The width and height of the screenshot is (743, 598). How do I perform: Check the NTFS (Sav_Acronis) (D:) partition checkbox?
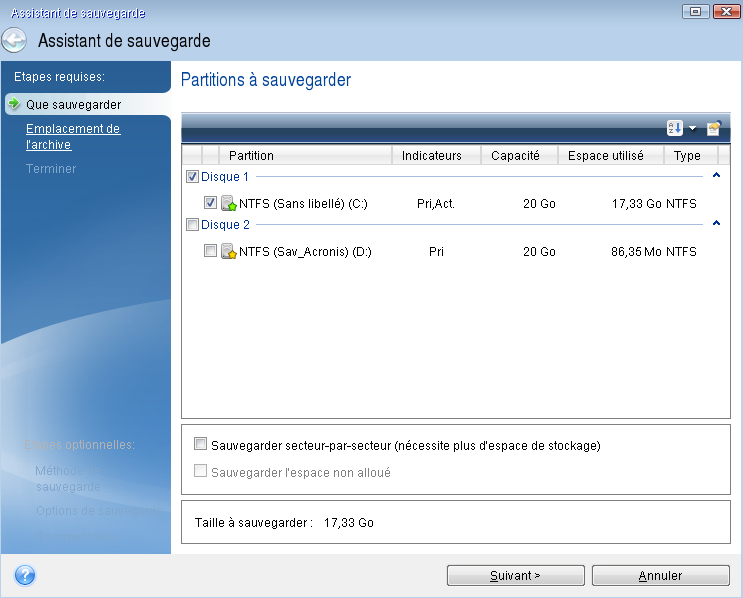[x=210, y=250]
